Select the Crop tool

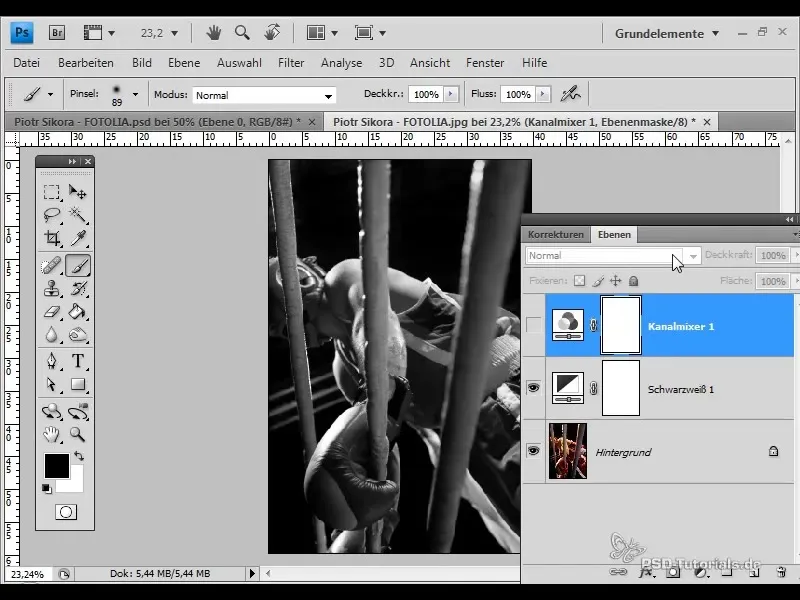pos(51,238)
